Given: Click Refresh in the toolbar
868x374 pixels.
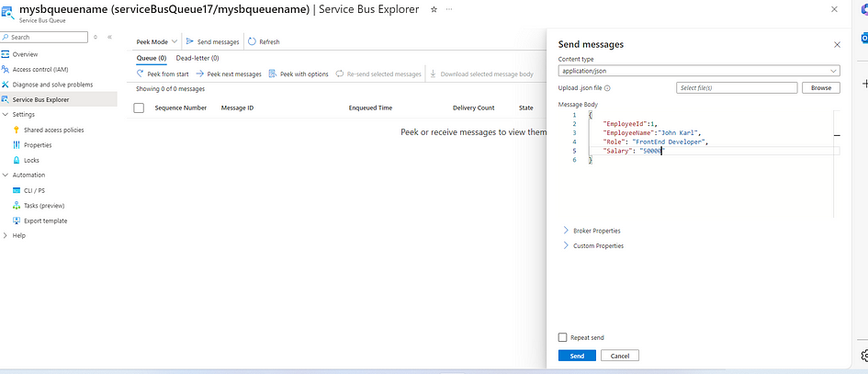Looking at the screenshot, I should point(264,41).
